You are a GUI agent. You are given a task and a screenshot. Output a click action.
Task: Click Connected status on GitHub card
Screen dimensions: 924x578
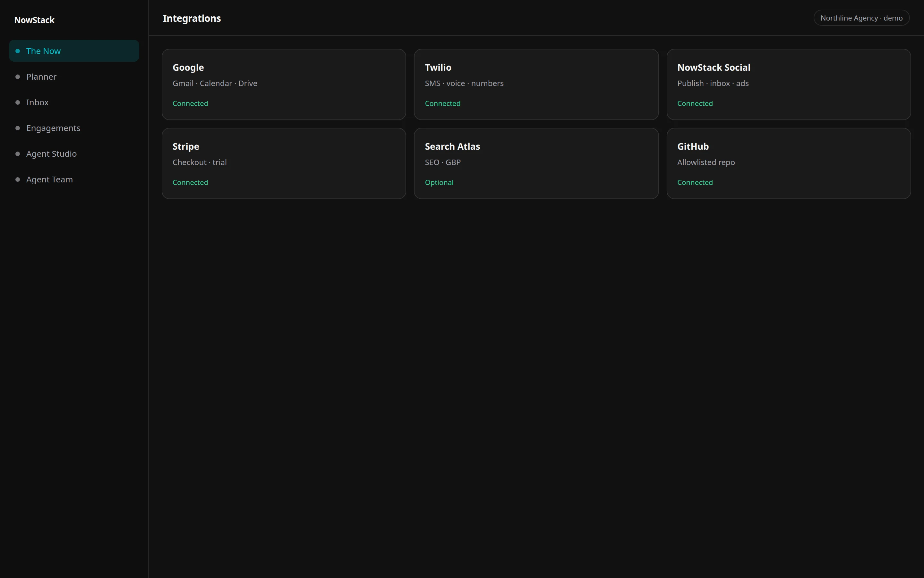[x=695, y=182]
